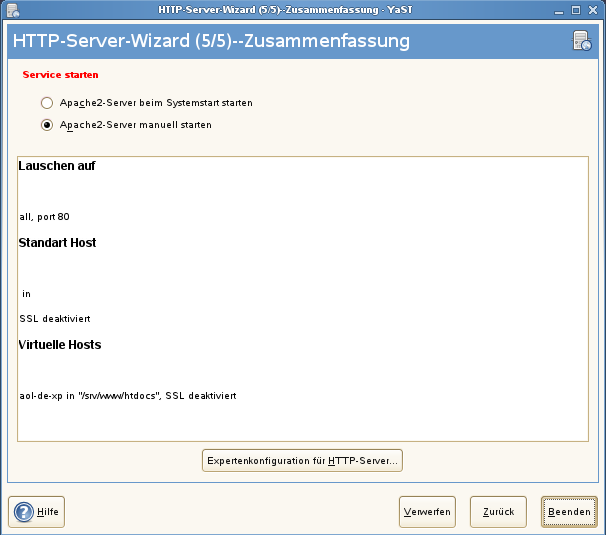Viewport: 606px width, 535px height.
Task: Finish the wizard with Beenden
Action: click(569, 512)
